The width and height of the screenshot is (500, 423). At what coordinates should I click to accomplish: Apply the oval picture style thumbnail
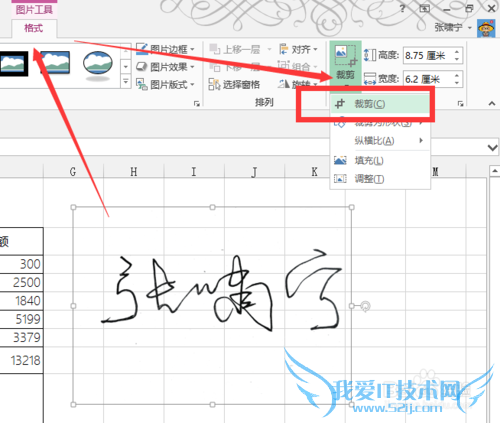click(x=98, y=63)
